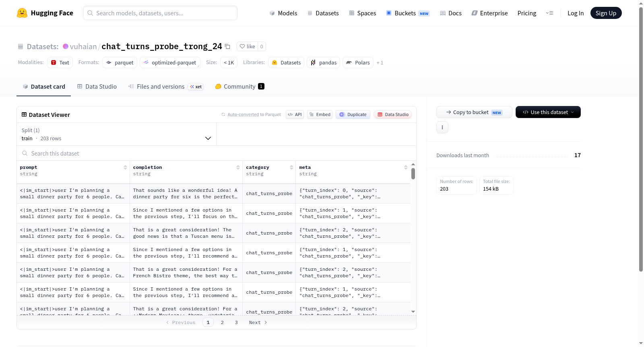The image size is (644, 347).
Task: Click the 'That sounds like a wonderful idea!' cell
Action: point(186,193)
